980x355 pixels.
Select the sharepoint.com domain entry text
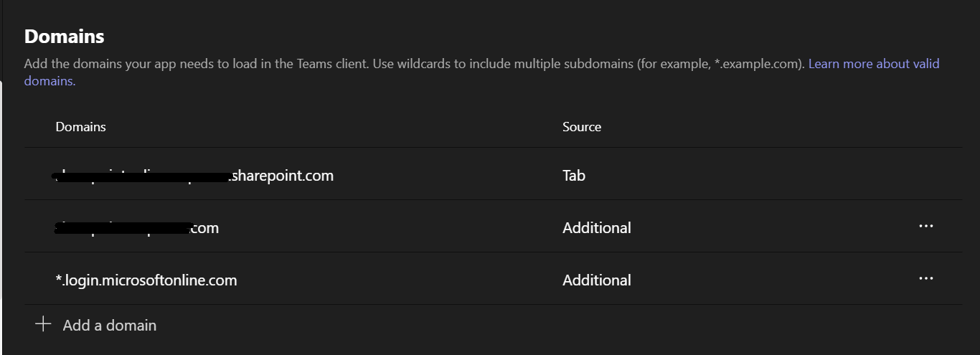click(x=282, y=176)
